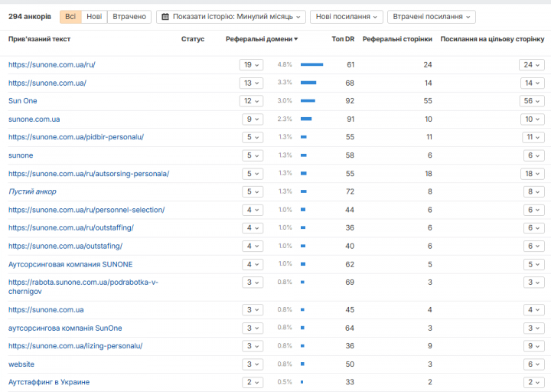The image size is (551, 392).
Task: Click the Прив'язаний текст column header
Action: (x=39, y=39)
